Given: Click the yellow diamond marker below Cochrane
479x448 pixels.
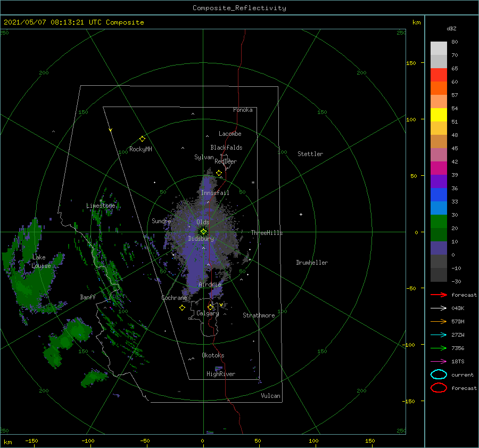Looking at the screenshot, I should pos(183,308).
